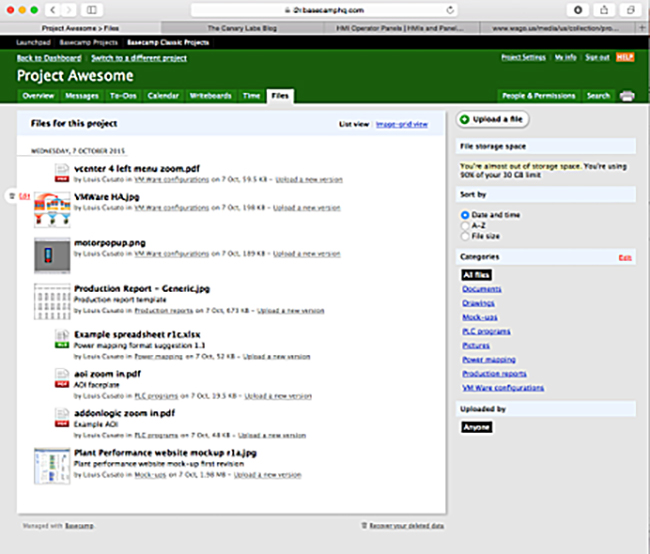Click the printer icon beside Search
Viewport: 650px width, 554px height.
coord(627,96)
